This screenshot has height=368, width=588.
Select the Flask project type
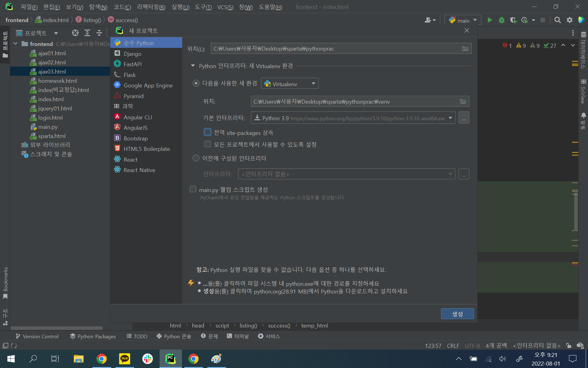(x=146, y=75)
